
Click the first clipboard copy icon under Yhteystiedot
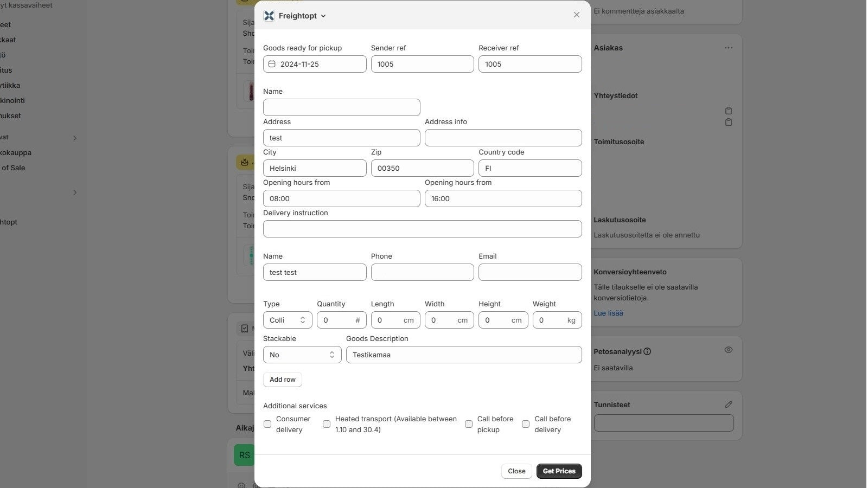729,111
